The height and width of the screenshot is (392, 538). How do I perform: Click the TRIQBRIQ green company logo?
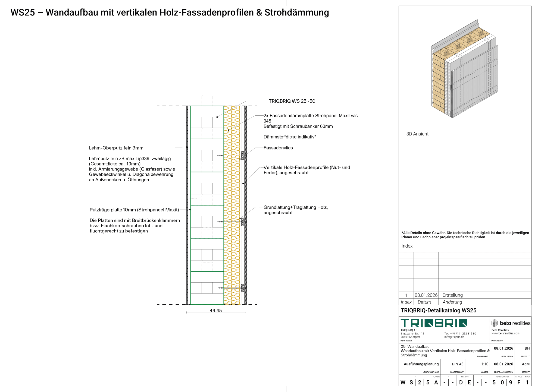(434, 323)
